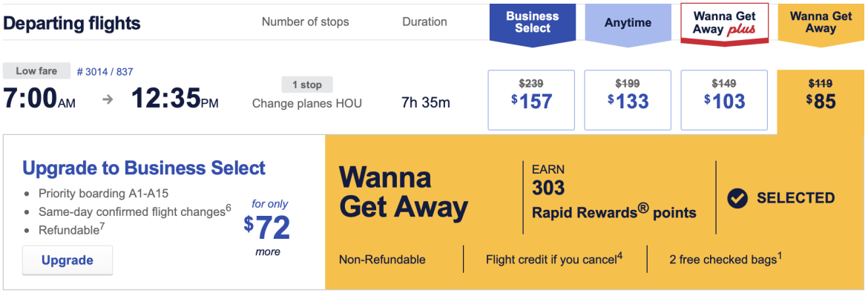Viewport: 868px width, 293px height.
Task: Select the $103 Wanna Get Away Plus fare
Action: coord(724,99)
